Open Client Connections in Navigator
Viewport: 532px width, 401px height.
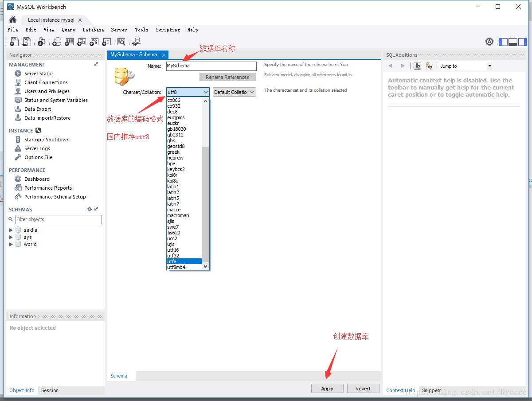[x=46, y=82]
